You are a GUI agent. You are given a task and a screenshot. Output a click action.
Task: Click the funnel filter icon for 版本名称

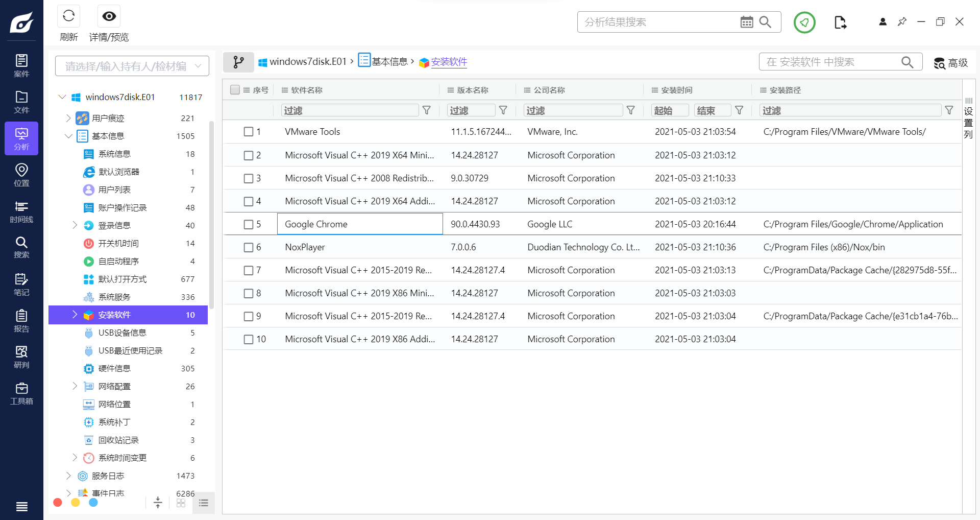[503, 110]
